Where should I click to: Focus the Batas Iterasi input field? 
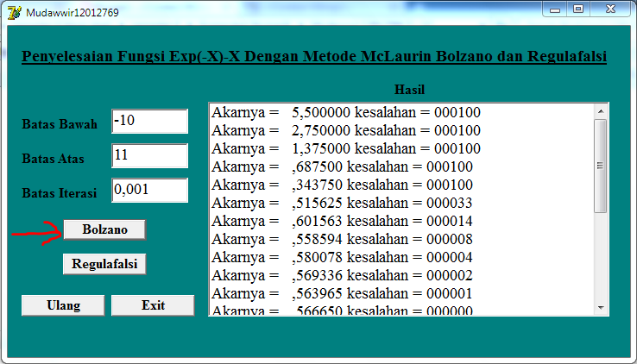coord(149,190)
